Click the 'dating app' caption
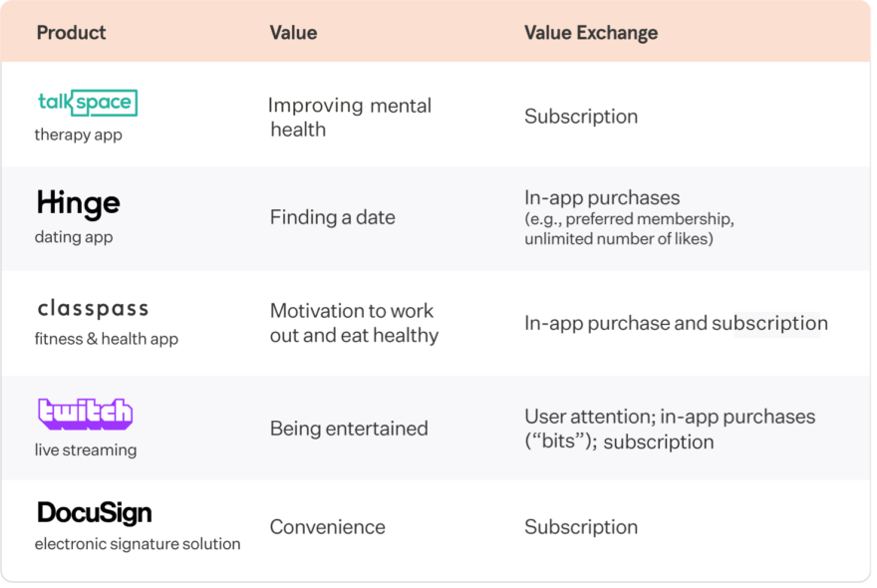This screenshot has height=588, width=877. pos(74,237)
